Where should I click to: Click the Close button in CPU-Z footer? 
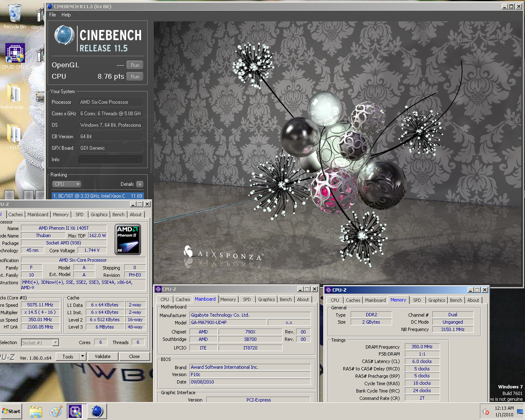click(x=134, y=356)
